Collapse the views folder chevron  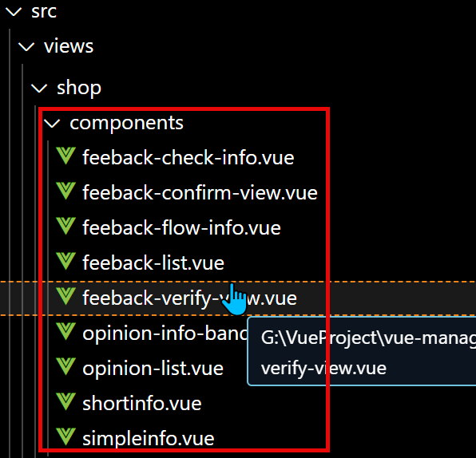tap(26, 47)
